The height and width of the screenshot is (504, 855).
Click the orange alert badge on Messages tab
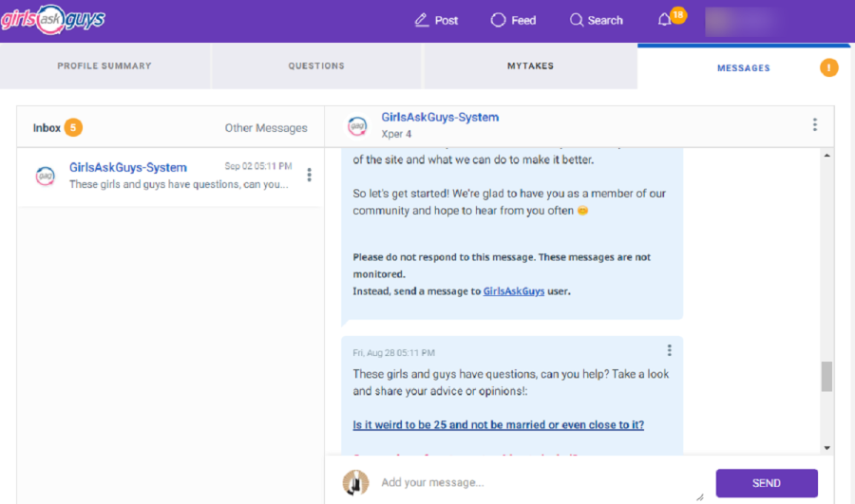click(828, 67)
